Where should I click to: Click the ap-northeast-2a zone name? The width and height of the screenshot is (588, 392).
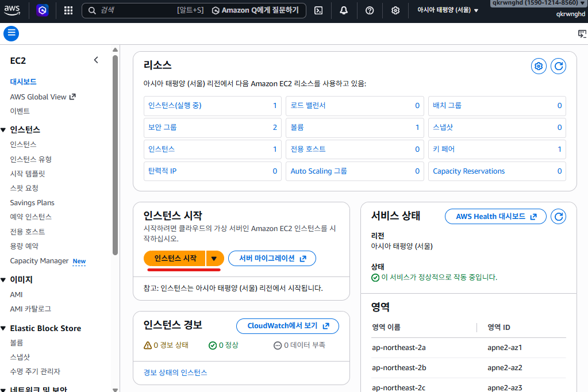pyautogui.click(x=399, y=347)
